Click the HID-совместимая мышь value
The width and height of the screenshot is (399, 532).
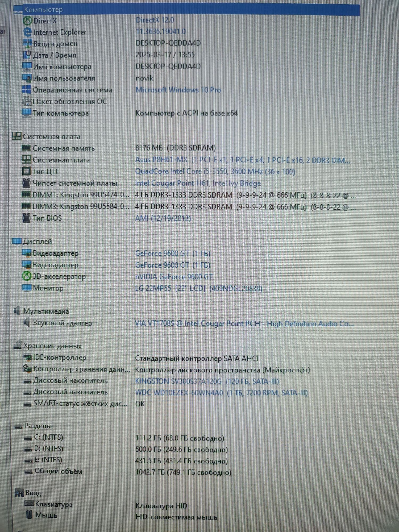[x=176, y=517]
